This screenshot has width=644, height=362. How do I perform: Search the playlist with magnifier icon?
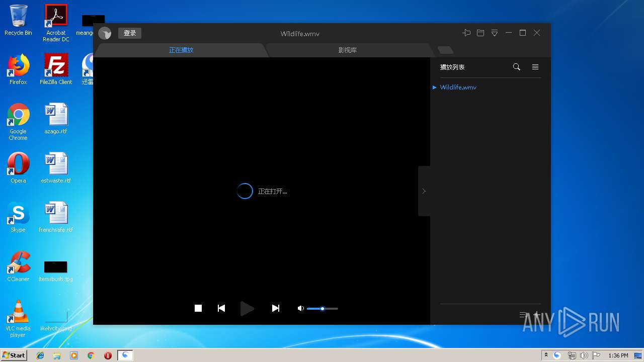coord(516,67)
